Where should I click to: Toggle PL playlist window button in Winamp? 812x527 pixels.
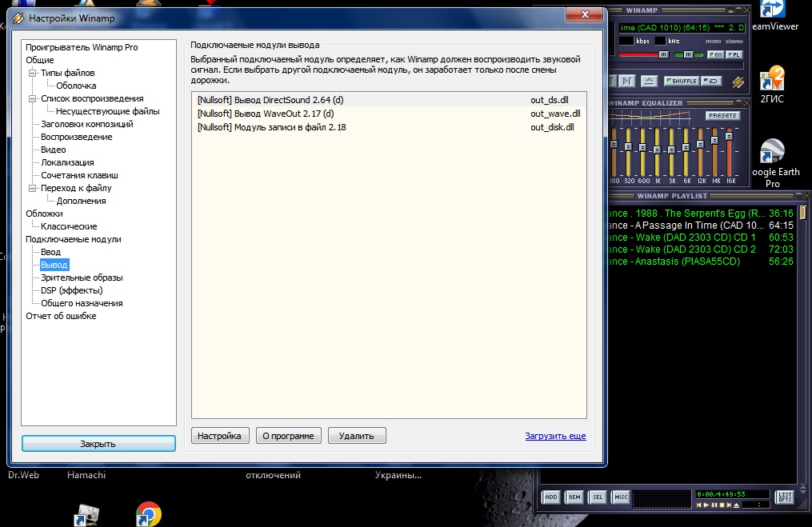[x=734, y=54]
